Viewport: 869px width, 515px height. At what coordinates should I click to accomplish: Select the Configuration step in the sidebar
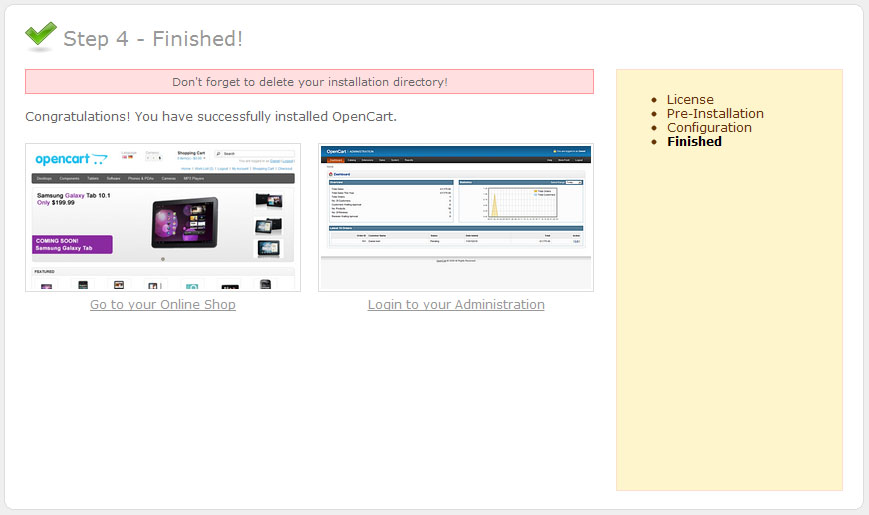(709, 127)
